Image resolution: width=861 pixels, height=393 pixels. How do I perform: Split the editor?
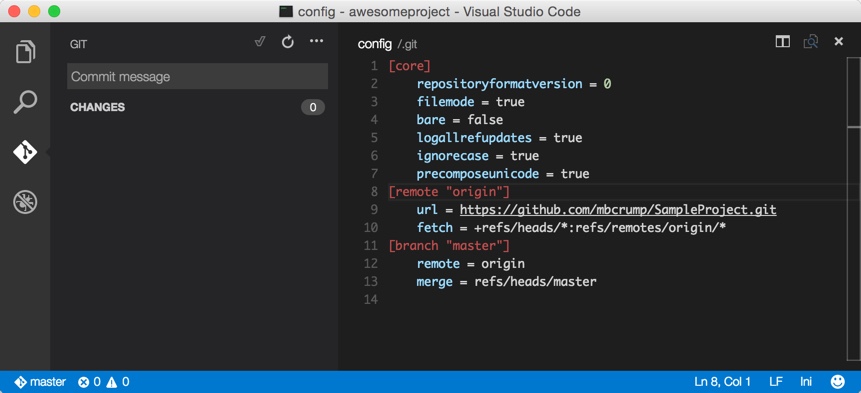(782, 42)
